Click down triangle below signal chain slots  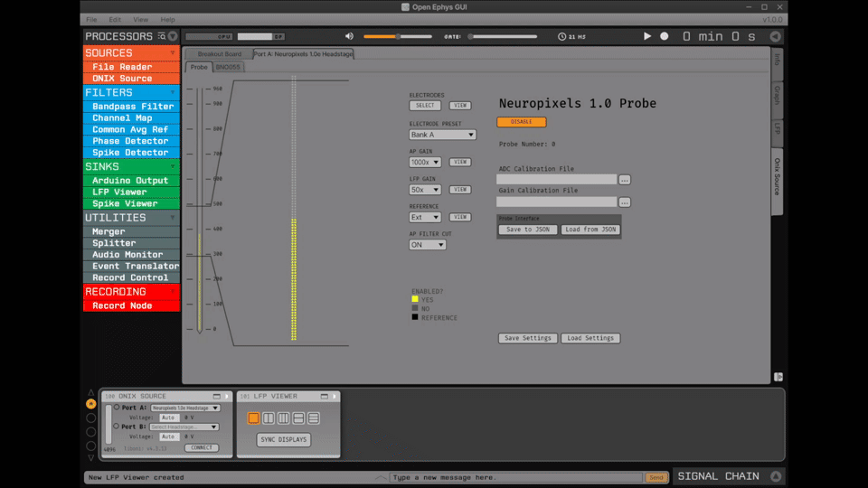tap(90, 457)
